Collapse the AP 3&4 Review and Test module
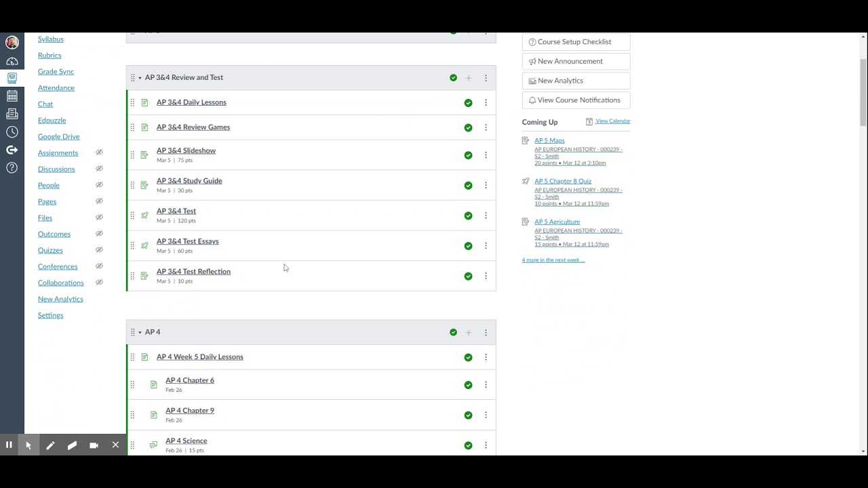Screen dimensions: 868x488 pyautogui.click(x=140, y=78)
